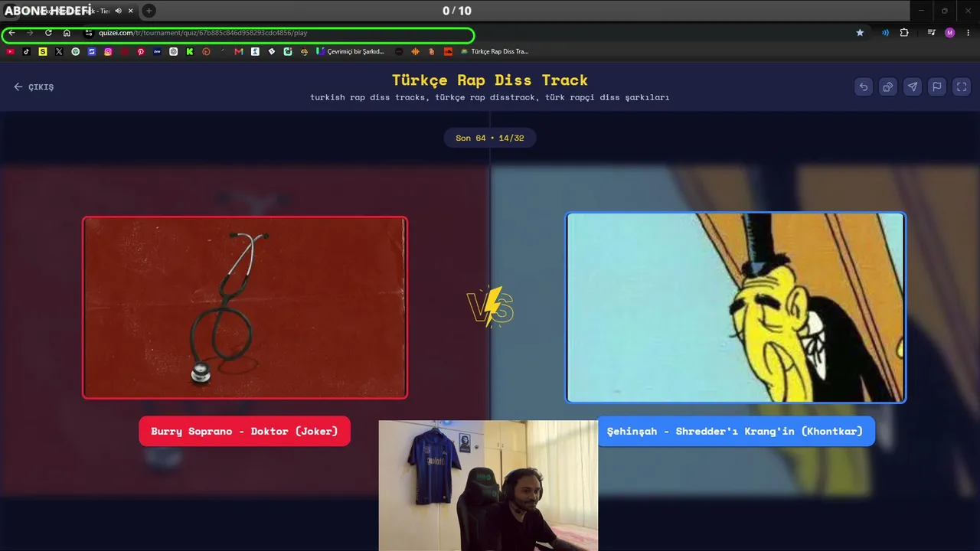The image size is (980, 551).
Task: View site information icon in address bar
Action: tap(89, 33)
